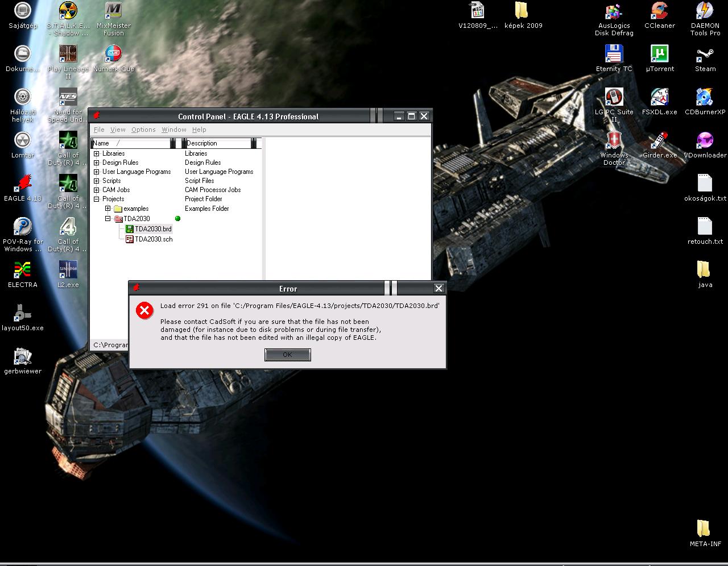Expand the examples folder node
Image resolution: width=728 pixels, height=566 pixels.
[107, 209]
